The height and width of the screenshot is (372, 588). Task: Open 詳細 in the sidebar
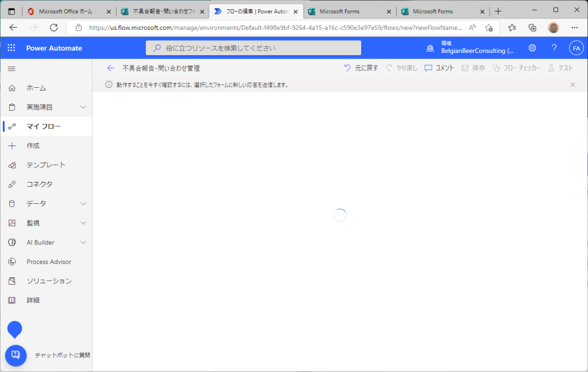46,300
